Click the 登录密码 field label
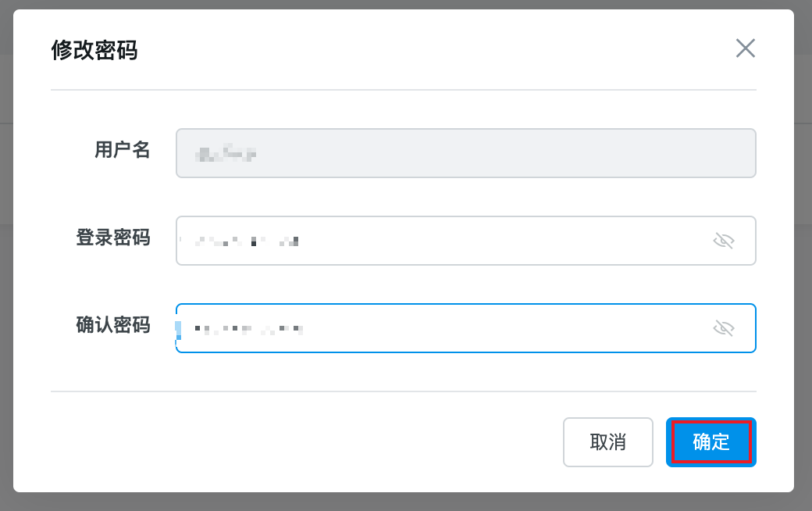Screen dimensions: 812x511 click(112, 238)
